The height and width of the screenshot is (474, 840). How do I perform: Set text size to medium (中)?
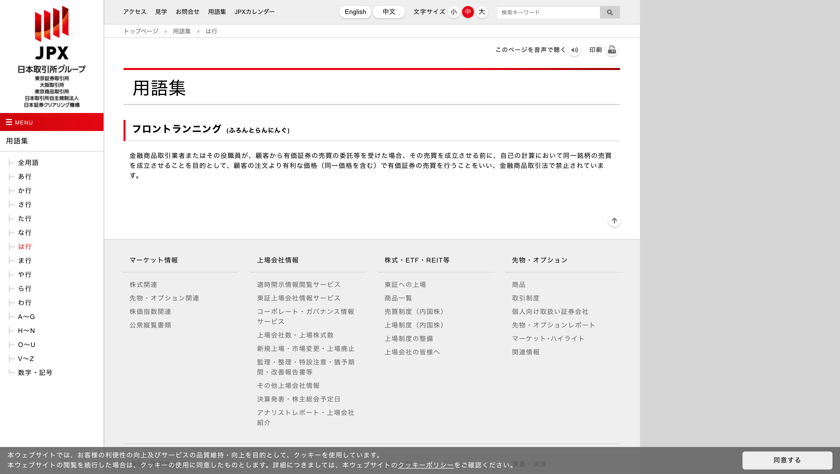click(468, 12)
